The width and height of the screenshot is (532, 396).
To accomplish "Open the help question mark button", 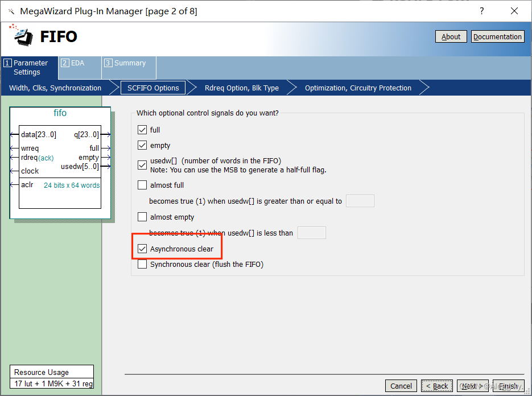I will (x=482, y=11).
